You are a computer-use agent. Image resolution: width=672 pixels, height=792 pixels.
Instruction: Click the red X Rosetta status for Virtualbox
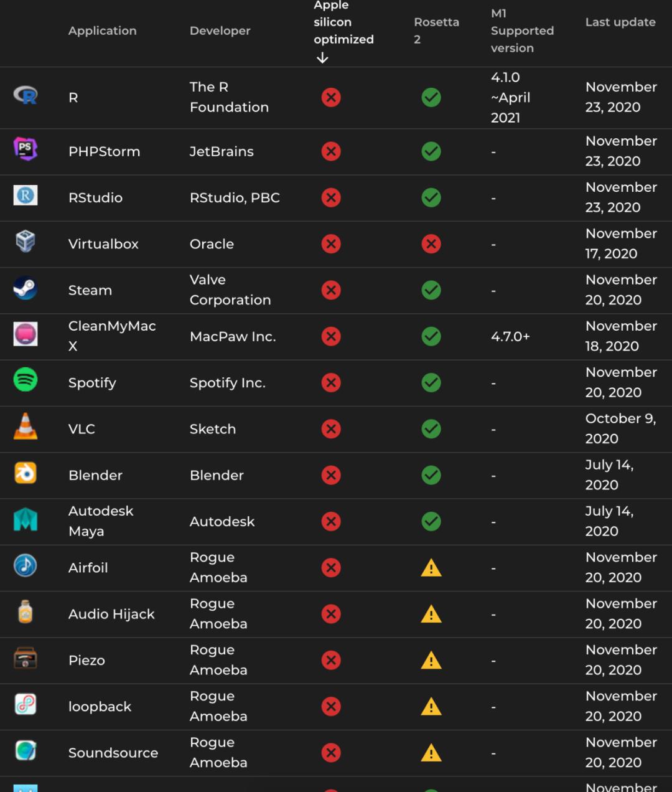pyautogui.click(x=431, y=244)
